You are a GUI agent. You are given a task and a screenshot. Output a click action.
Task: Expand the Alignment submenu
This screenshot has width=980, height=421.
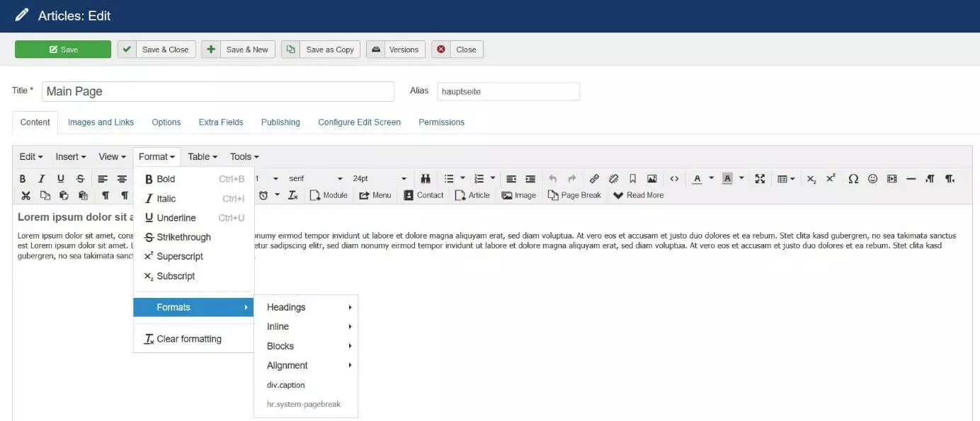point(306,365)
